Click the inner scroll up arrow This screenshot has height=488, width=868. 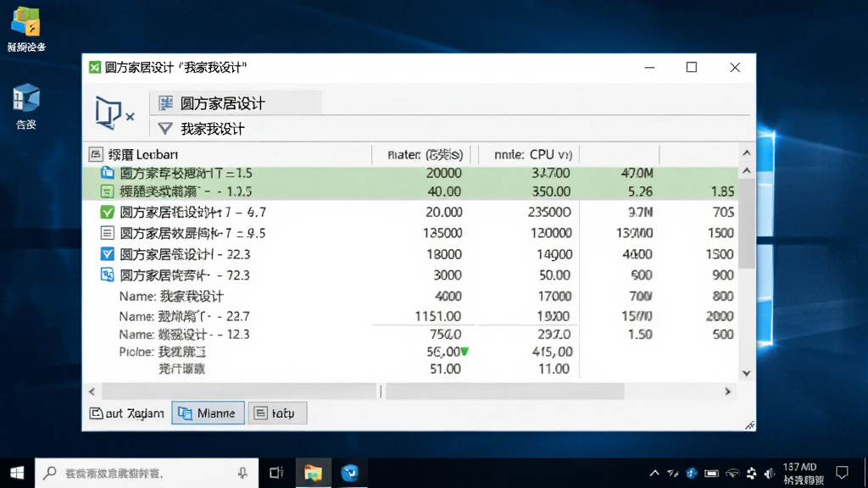click(x=746, y=171)
